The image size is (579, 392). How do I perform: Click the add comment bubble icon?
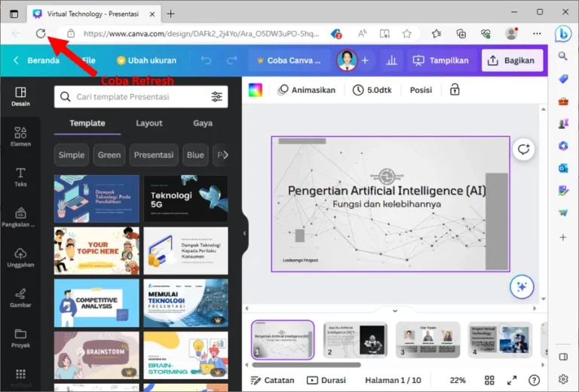click(x=523, y=149)
